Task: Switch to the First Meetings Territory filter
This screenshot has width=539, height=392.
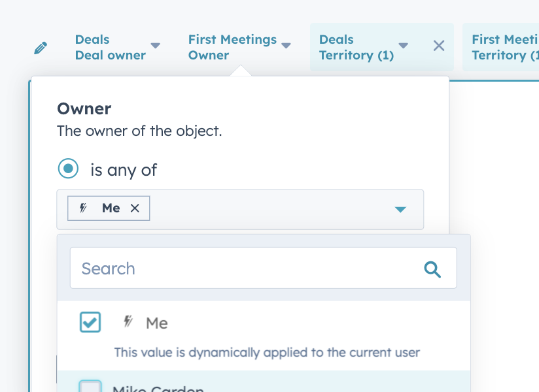Action: pos(504,47)
